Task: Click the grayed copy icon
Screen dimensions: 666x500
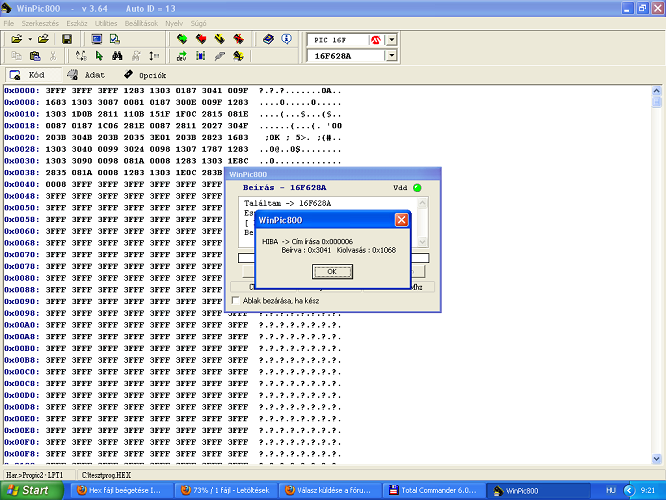Action: tap(16, 56)
